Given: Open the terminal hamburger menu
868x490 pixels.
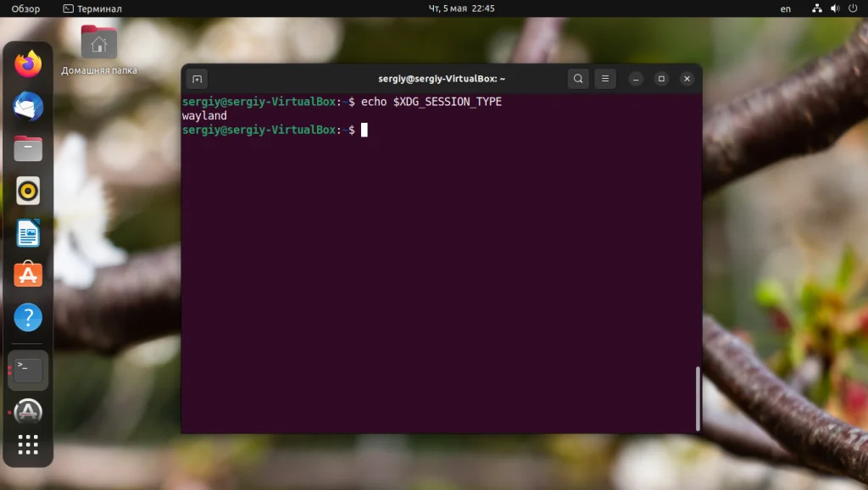Looking at the screenshot, I should tap(604, 78).
